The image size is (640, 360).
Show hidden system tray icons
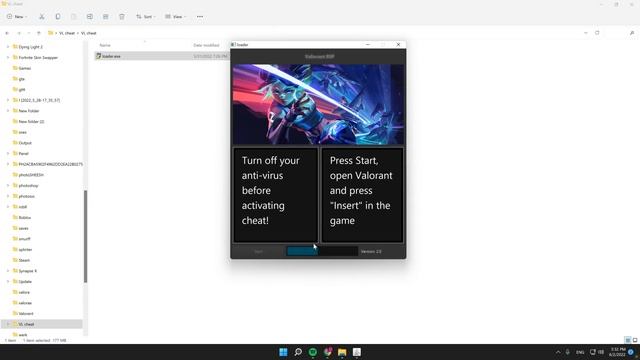(558, 352)
